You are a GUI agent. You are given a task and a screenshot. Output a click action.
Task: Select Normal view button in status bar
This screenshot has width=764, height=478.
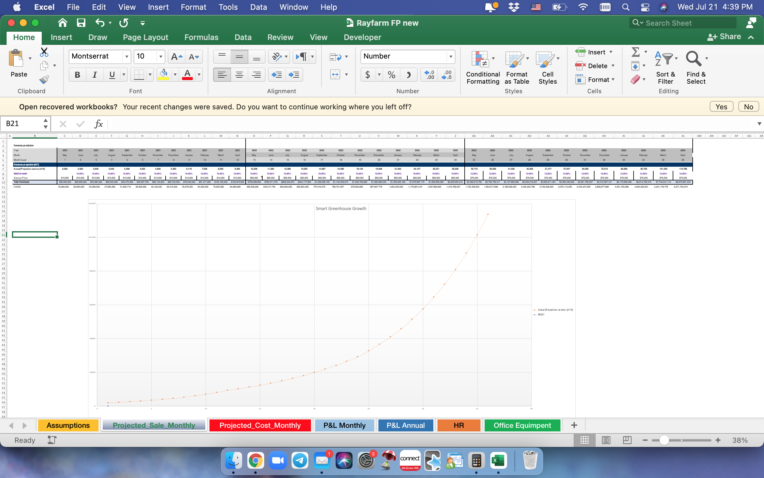585,440
